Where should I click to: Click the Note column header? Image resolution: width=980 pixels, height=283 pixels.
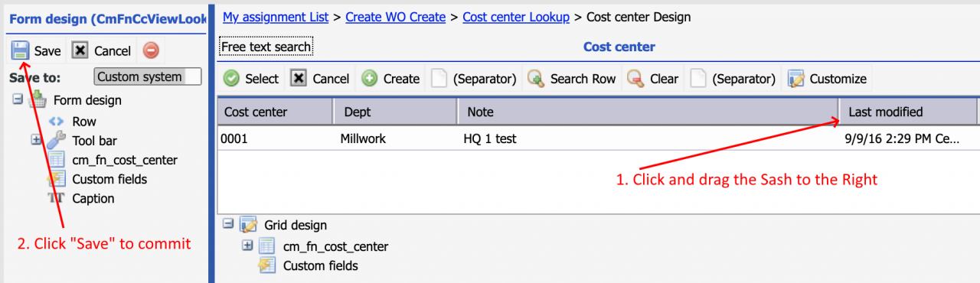[x=648, y=112]
